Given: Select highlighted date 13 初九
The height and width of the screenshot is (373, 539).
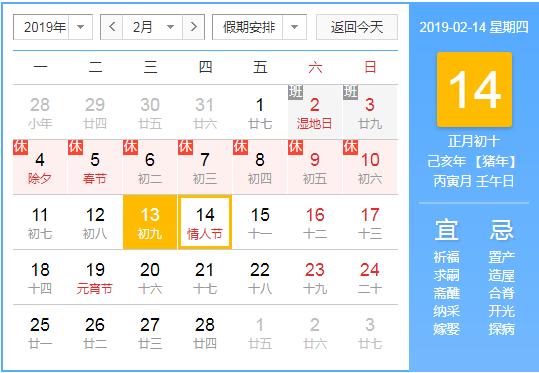Looking at the screenshot, I should click(150, 222).
